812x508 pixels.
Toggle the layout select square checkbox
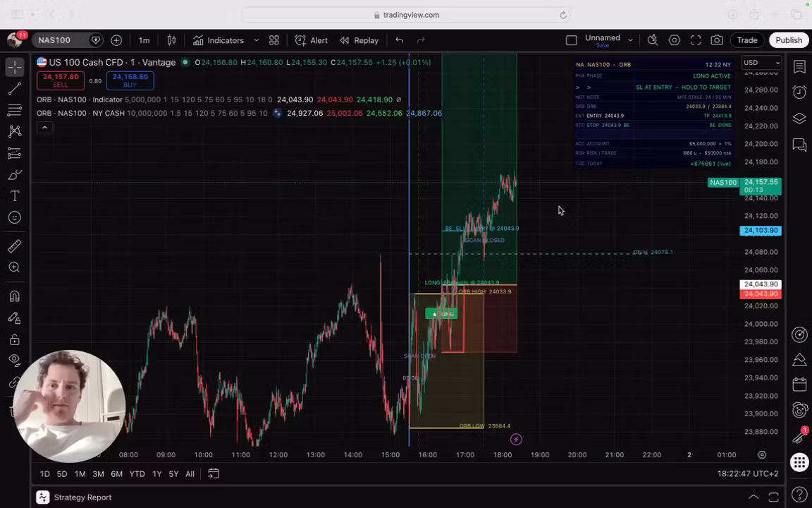pyautogui.click(x=572, y=40)
